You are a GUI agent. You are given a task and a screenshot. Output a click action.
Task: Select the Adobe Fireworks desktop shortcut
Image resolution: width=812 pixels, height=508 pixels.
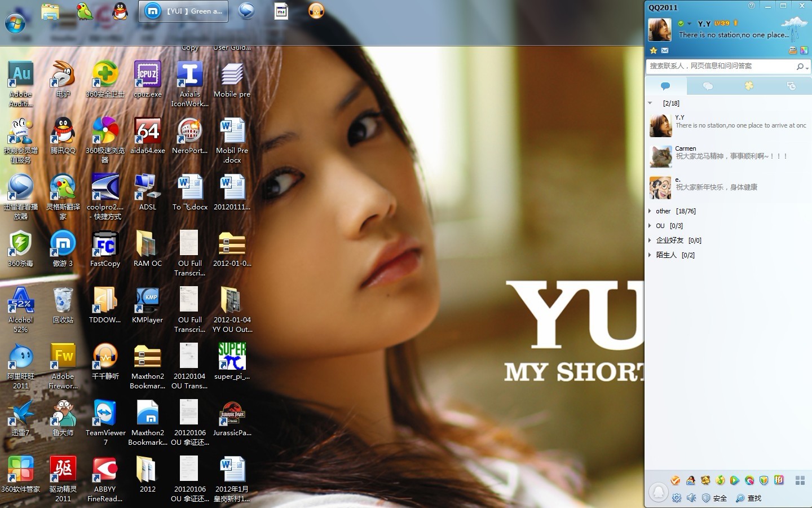63,366
